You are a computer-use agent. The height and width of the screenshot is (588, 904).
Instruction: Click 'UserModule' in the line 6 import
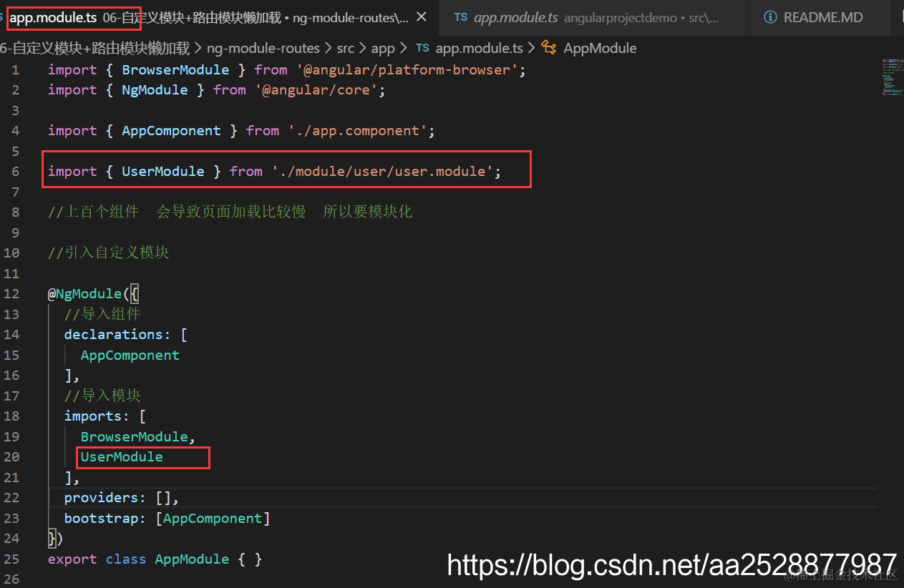coord(163,172)
